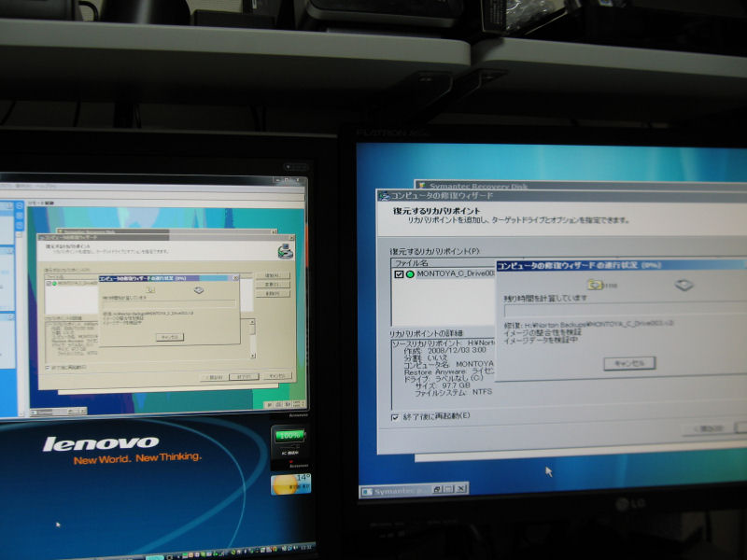Screen dimensions: 747x560
Task: Click the destination drive icon in right monitor progress dialog
Action: click(684, 285)
